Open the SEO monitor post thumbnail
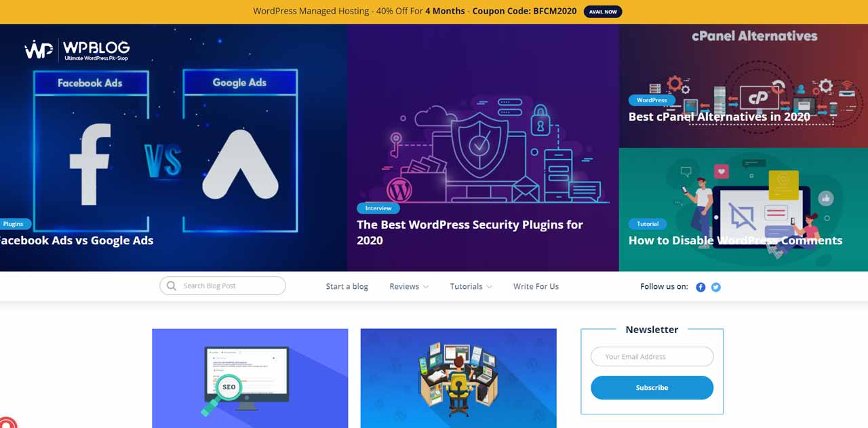The width and height of the screenshot is (868, 428). (x=250, y=378)
